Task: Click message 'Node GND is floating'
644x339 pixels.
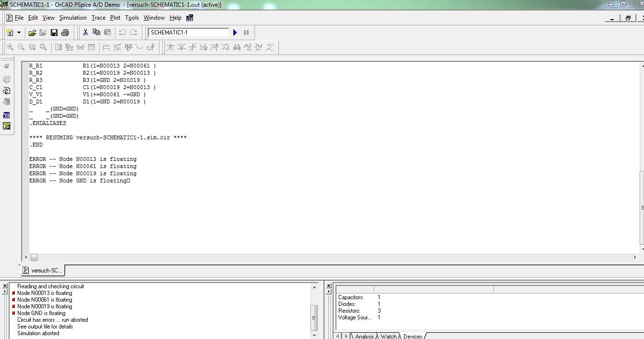Action: (x=41, y=313)
